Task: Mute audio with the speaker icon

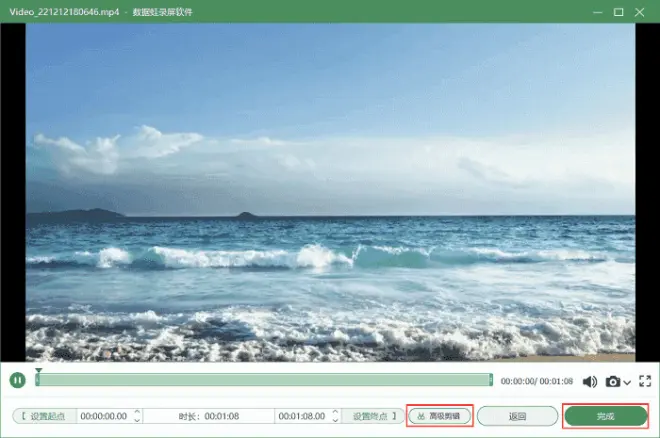Action: (x=590, y=381)
